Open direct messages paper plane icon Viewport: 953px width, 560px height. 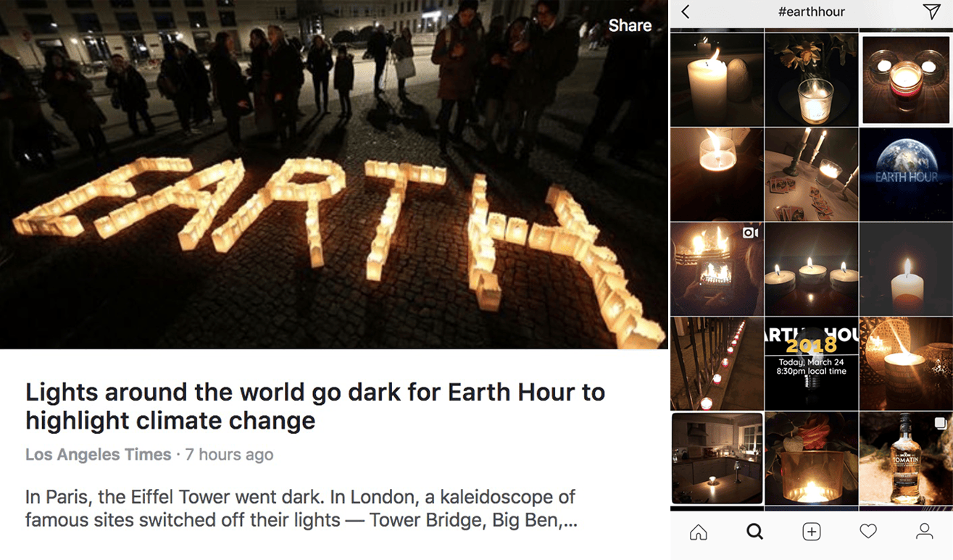pos(931,12)
